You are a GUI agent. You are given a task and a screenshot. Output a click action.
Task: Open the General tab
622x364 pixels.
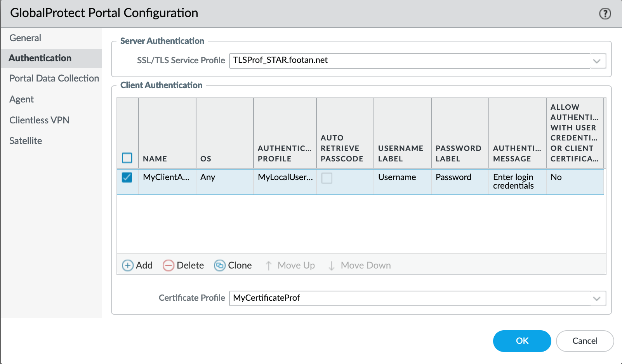(x=51, y=38)
